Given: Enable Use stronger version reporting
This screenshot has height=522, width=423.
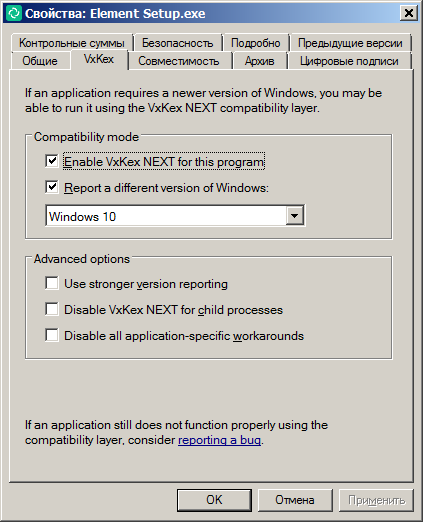Looking at the screenshot, I should (52, 283).
